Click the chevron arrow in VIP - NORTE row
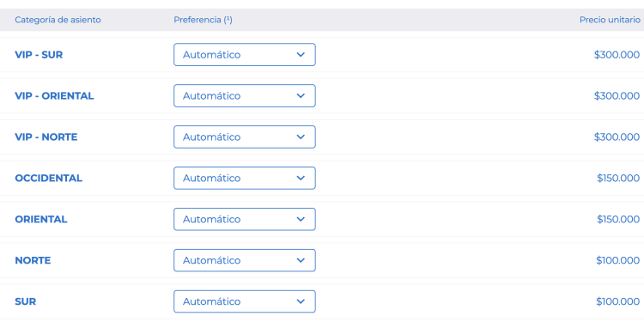 tap(301, 137)
